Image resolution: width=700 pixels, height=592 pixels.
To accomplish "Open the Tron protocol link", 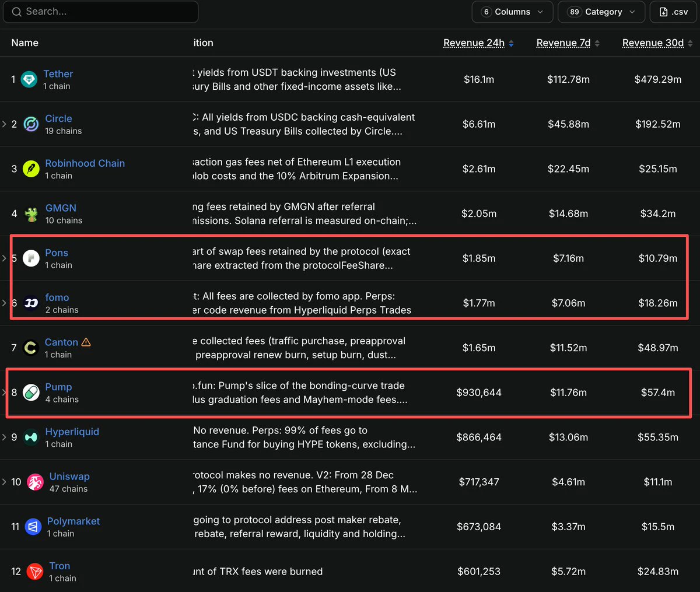I will pos(60,566).
